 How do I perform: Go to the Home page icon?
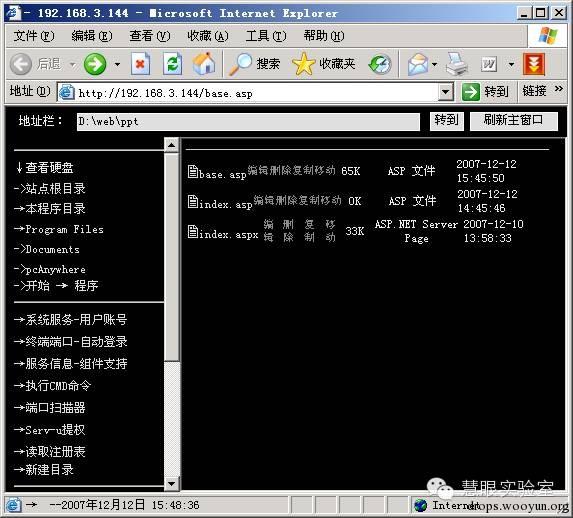click(204, 64)
